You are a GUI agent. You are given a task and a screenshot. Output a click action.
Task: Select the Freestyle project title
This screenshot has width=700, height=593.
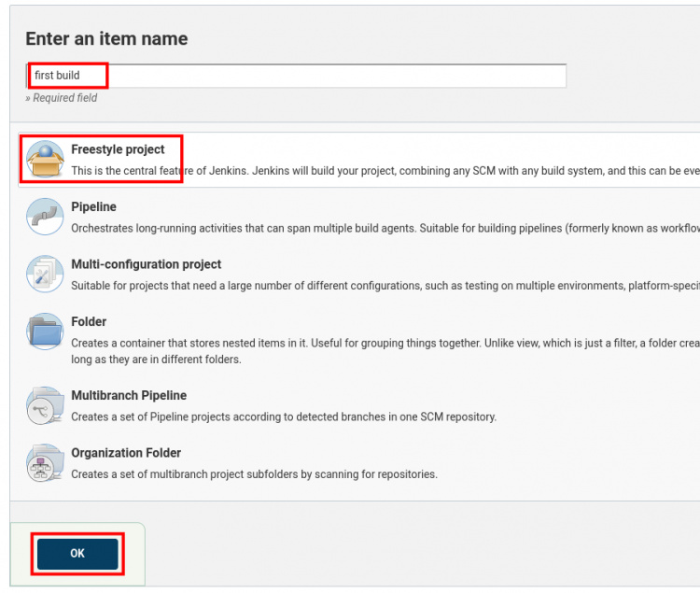tap(118, 149)
